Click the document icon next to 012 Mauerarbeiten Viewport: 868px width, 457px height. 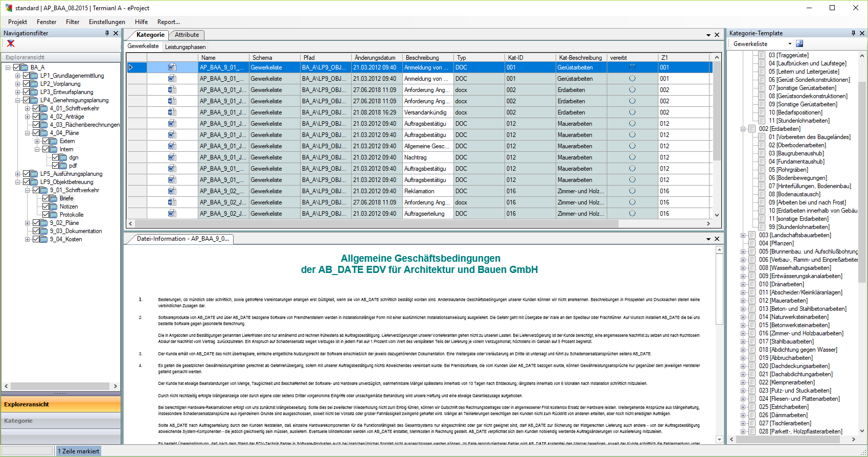pyautogui.click(x=752, y=301)
